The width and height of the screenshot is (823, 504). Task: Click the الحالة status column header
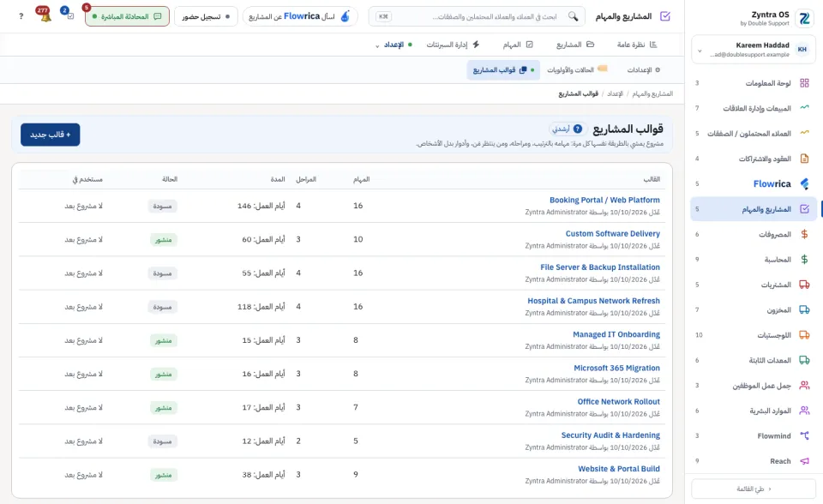(170, 179)
